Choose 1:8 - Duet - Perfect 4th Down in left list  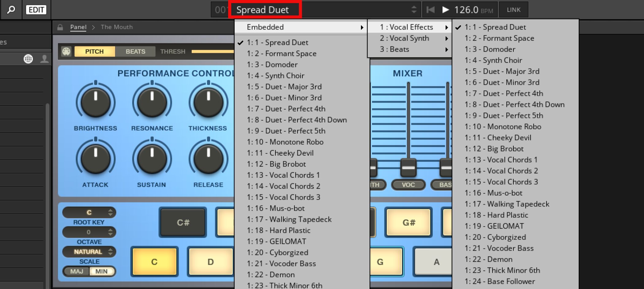tap(302, 120)
